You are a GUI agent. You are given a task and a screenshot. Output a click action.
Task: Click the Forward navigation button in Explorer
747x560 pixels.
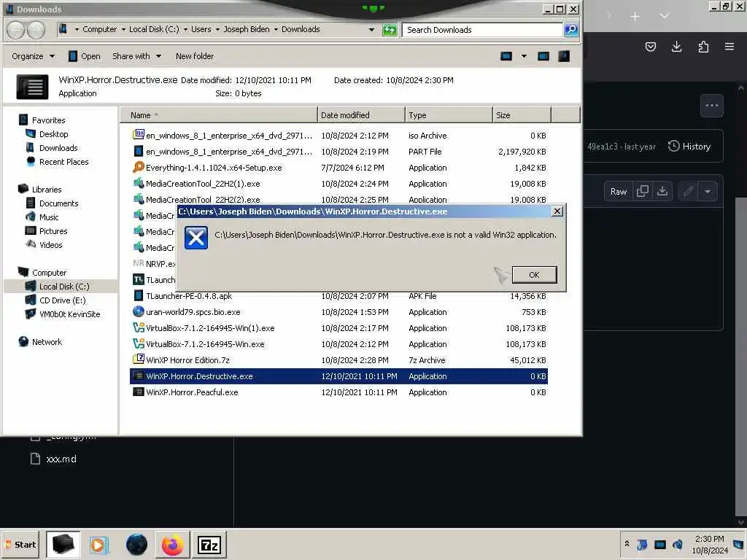(36, 30)
